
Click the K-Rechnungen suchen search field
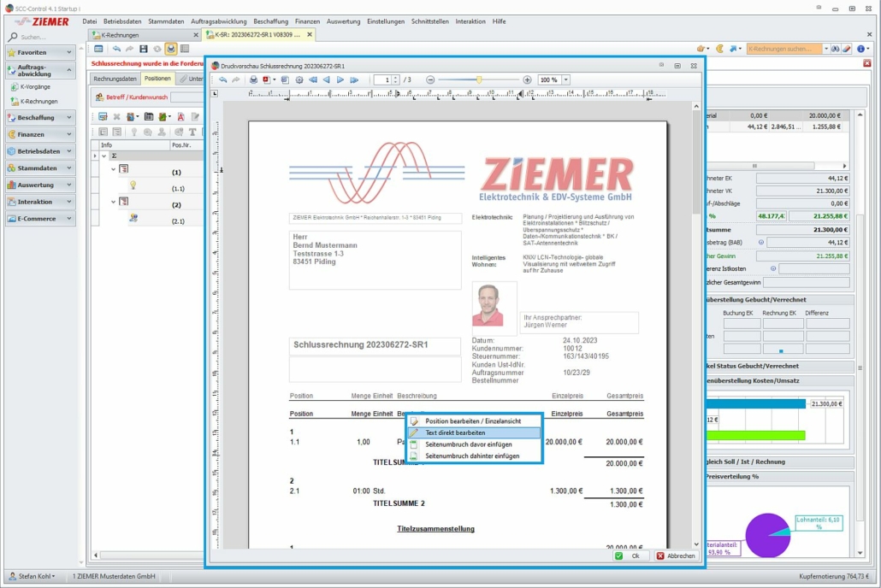click(x=783, y=49)
